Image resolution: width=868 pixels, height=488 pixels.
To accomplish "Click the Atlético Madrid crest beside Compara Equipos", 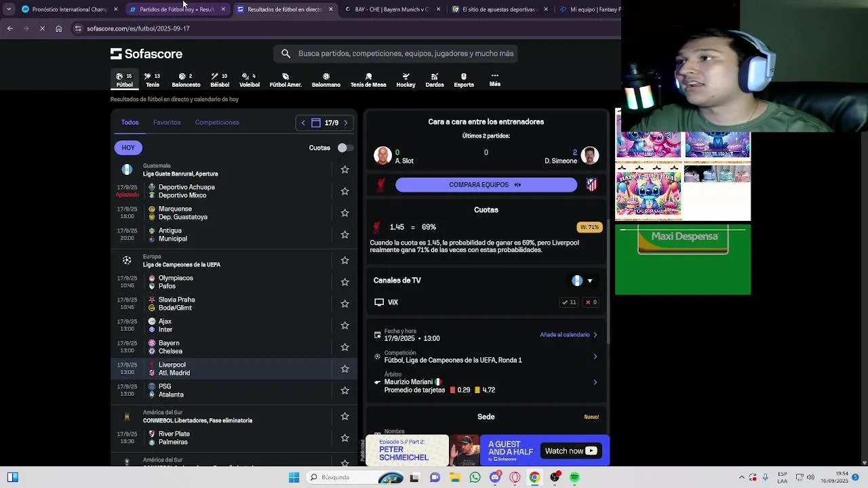I will (x=591, y=185).
